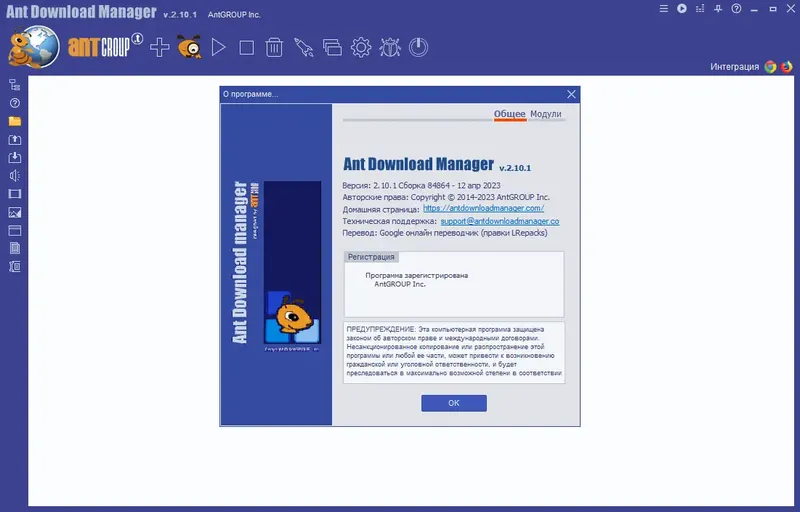Click the round play icon in title bar
Viewport: 800px width, 512px height.
(x=682, y=9)
